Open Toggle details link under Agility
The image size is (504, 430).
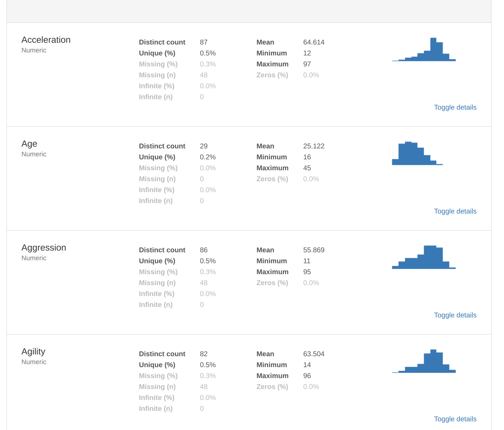455,419
